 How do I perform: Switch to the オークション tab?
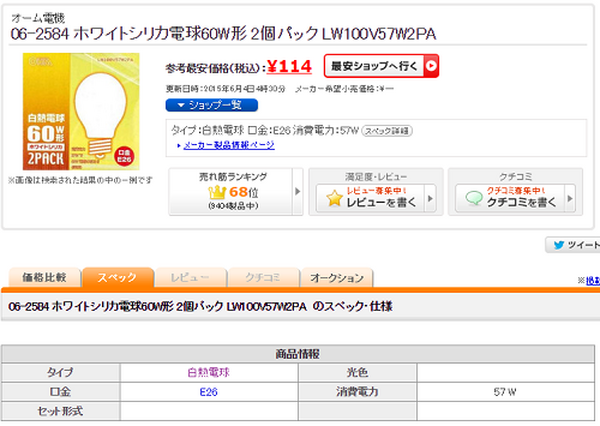click(337, 277)
